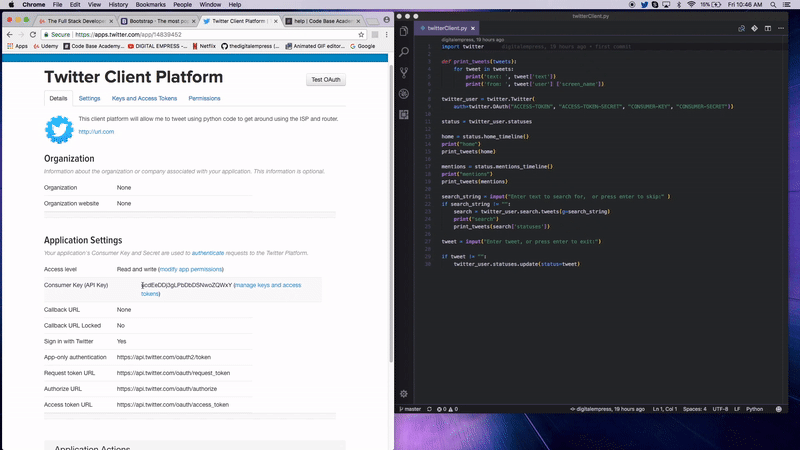Click Python language mode in status bar

click(755, 409)
